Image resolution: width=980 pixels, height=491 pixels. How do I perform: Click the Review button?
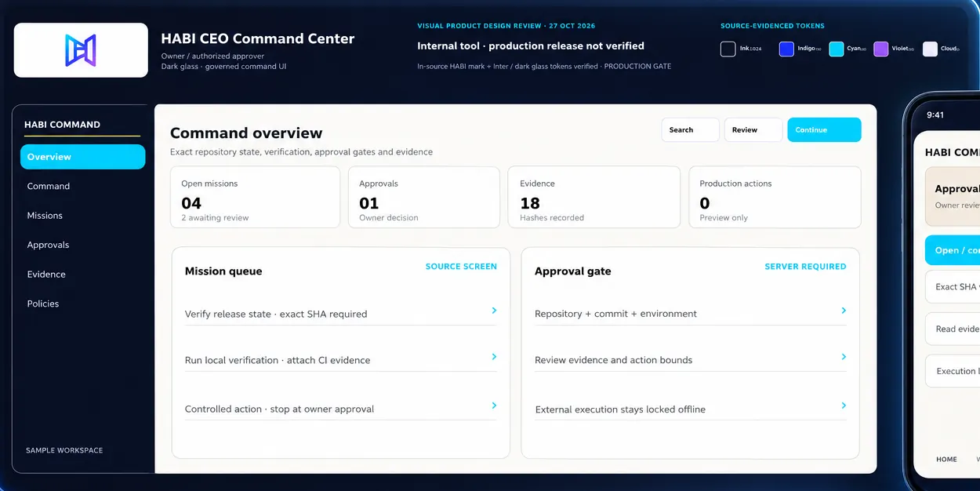coord(753,130)
